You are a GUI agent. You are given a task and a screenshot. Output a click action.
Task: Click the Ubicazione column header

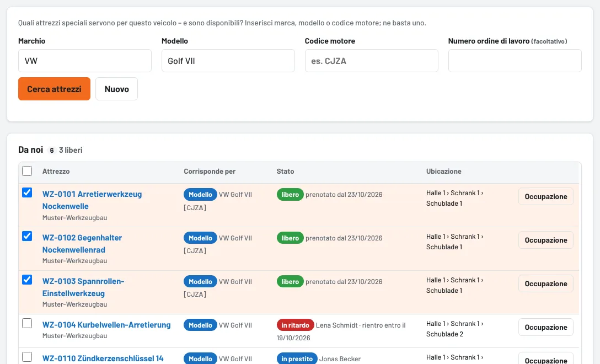(444, 172)
